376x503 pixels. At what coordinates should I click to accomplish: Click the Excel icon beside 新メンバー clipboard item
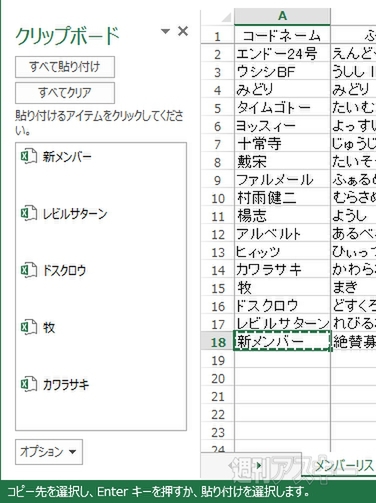tap(29, 157)
